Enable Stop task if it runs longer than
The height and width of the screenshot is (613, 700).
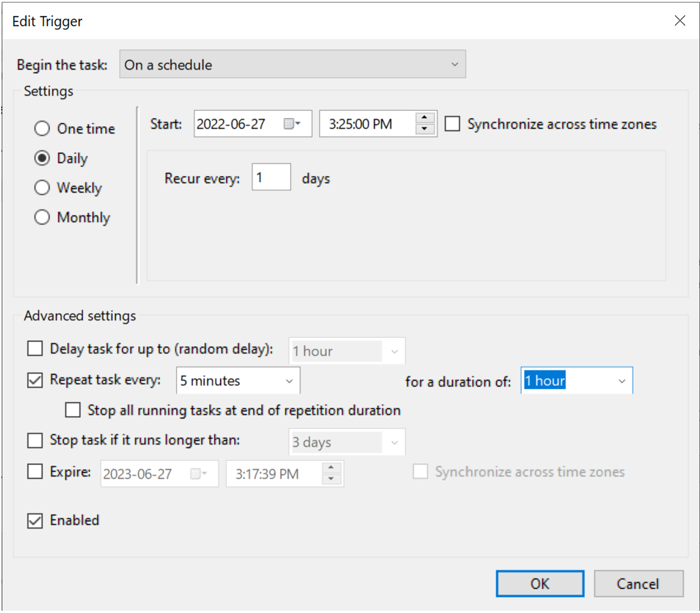(35, 440)
